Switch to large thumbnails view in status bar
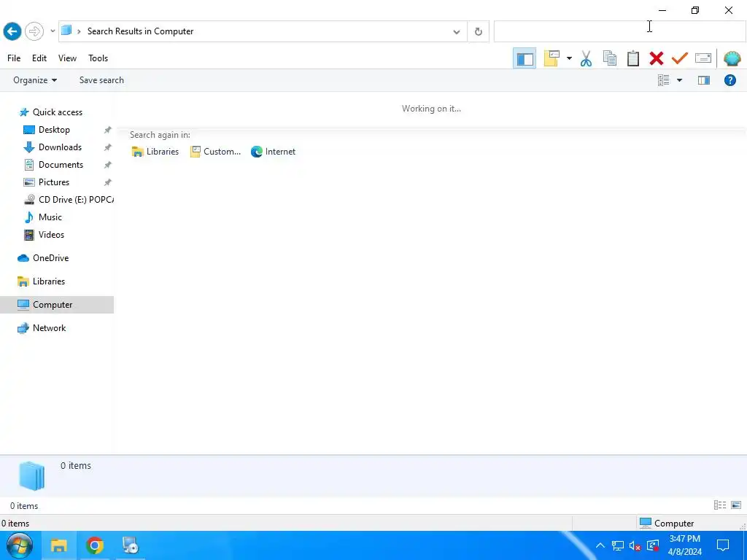 tap(736, 505)
